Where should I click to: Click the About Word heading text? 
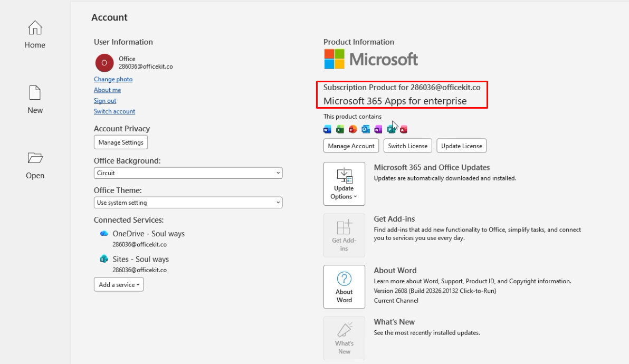point(395,271)
